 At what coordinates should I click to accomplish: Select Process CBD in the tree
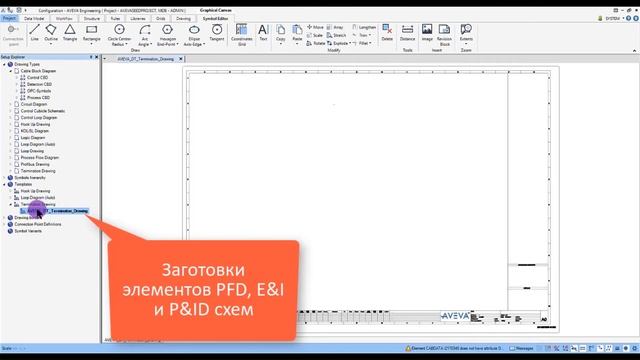click(38, 98)
